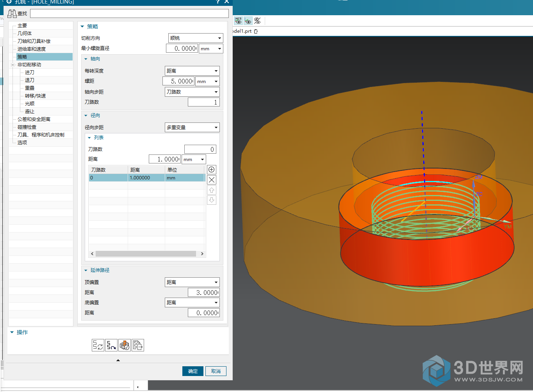Remove selected row from radial list
Image resolution: width=533 pixels, height=392 pixels.
(x=212, y=180)
